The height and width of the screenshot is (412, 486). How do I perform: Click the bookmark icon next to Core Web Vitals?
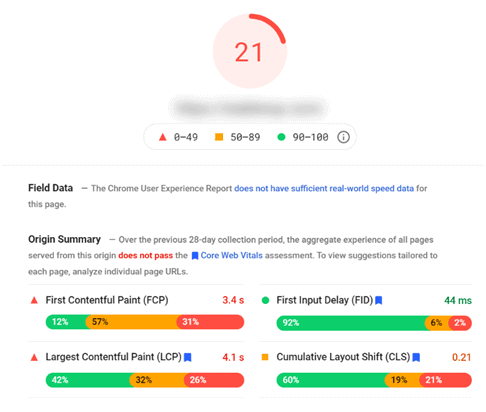[x=195, y=256]
